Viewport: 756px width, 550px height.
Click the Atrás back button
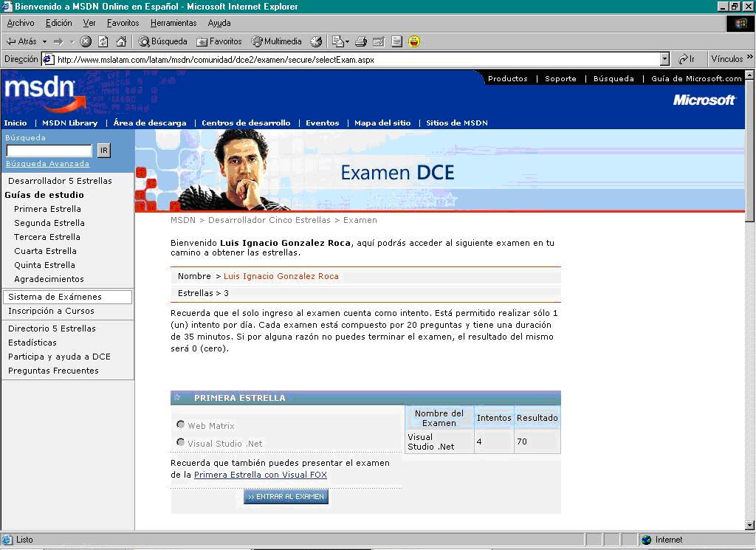pyautogui.click(x=21, y=41)
